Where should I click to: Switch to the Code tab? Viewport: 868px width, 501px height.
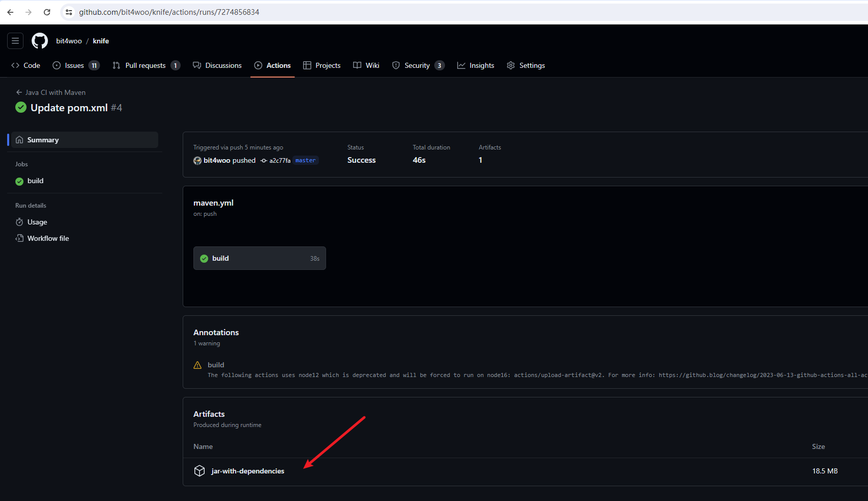click(26, 65)
